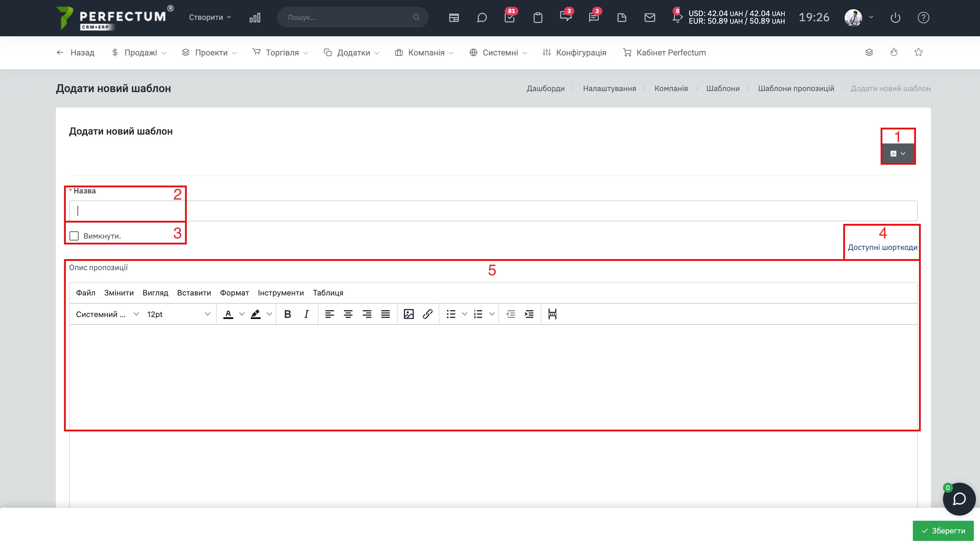Toggle the Вимкнути checkbox
The image size is (980, 543).
pos(74,236)
